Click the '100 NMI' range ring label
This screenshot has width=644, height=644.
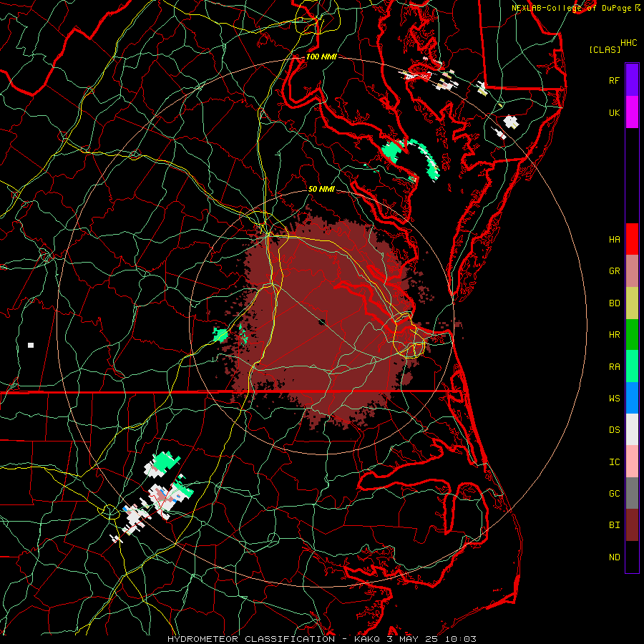[x=321, y=57]
